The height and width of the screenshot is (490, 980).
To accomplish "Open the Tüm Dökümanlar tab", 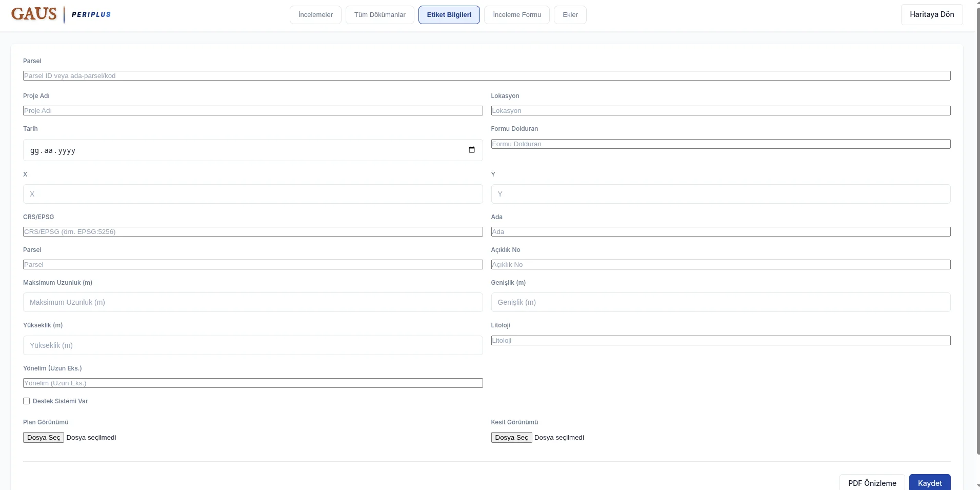I will [x=379, y=15].
